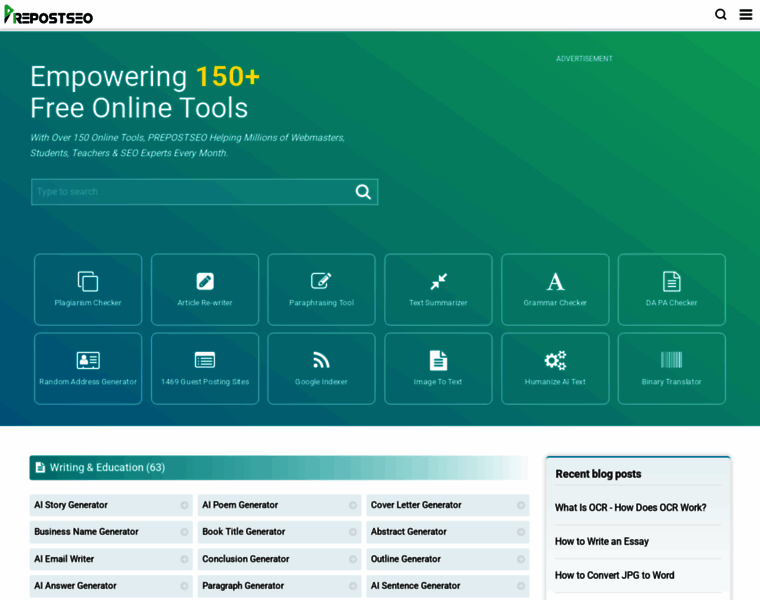This screenshot has width=760, height=600.
Task: Click the circle icon beside Cover Letter Generator
Action: 521,505
